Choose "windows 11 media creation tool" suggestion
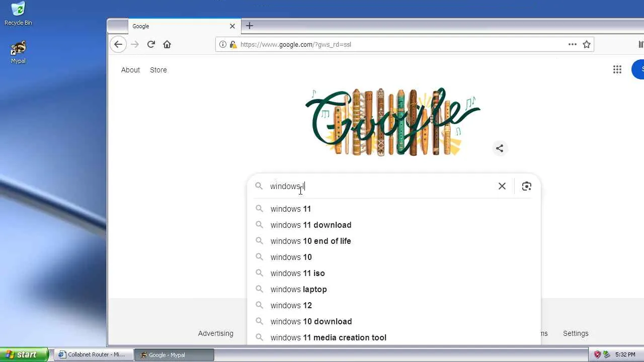Image resolution: width=644 pixels, height=362 pixels. [394, 337]
